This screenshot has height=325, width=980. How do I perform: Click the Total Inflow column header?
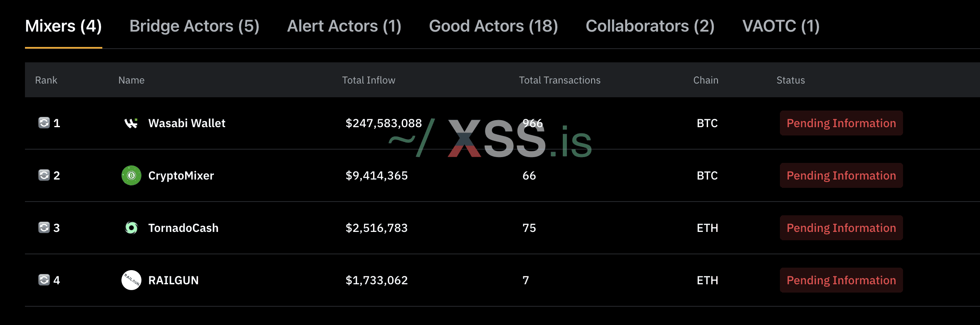[369, 80]
